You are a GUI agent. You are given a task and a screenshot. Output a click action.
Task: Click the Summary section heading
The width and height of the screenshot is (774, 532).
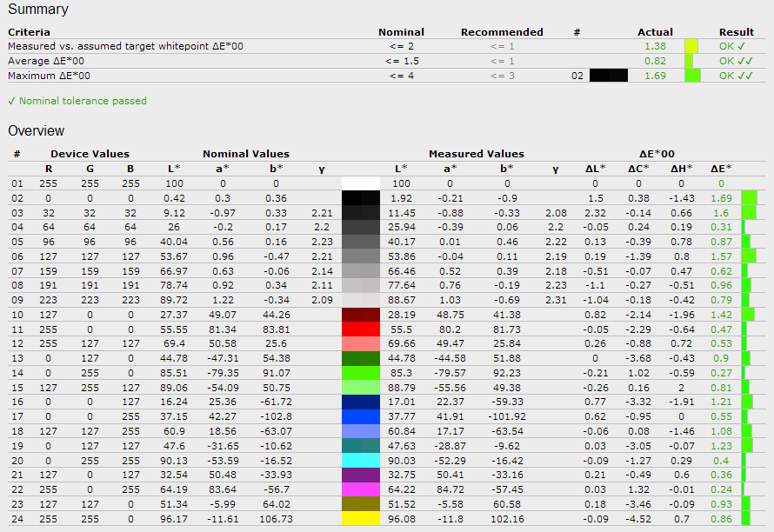tap(38, 10)
